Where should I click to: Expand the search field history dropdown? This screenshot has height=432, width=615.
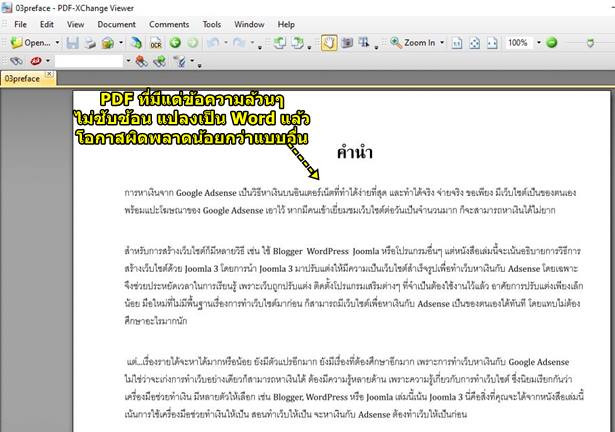(128, 61)
